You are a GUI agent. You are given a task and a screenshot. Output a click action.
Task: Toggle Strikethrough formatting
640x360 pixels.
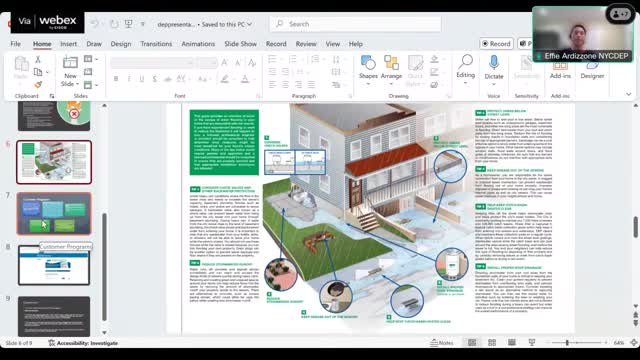167,79
